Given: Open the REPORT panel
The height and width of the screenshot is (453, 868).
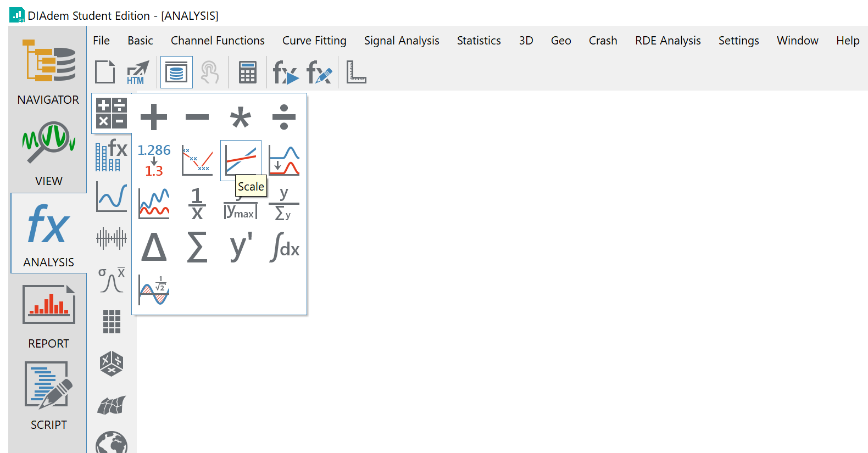Looking at the screenshot, I should [x=48, y=316].
